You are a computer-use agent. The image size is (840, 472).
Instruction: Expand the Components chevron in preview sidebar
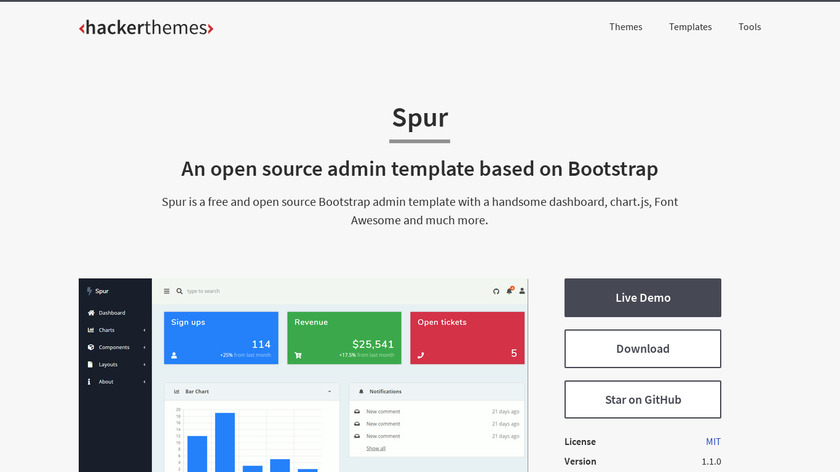144,347
